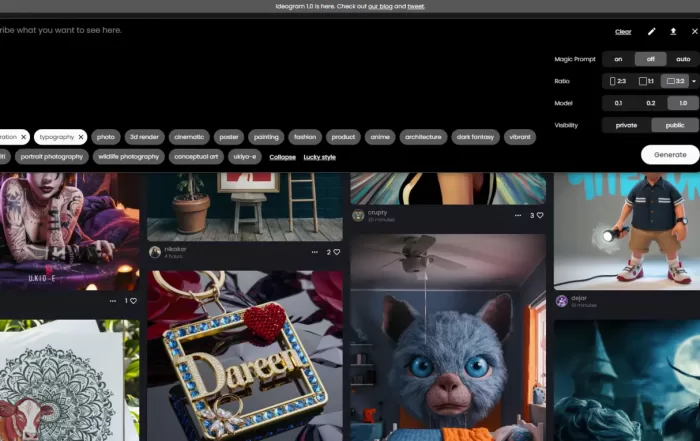Viewport: 700px width, 441px height.
Task: Select the ukiyo-e style tag
Action: [x=245, y=157]
